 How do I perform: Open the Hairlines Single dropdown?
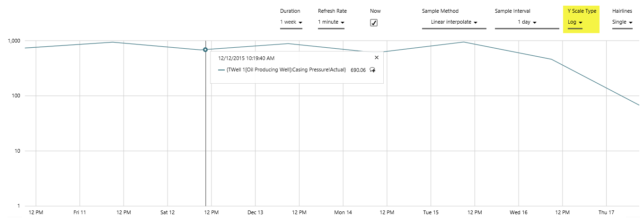pos(622,22)
